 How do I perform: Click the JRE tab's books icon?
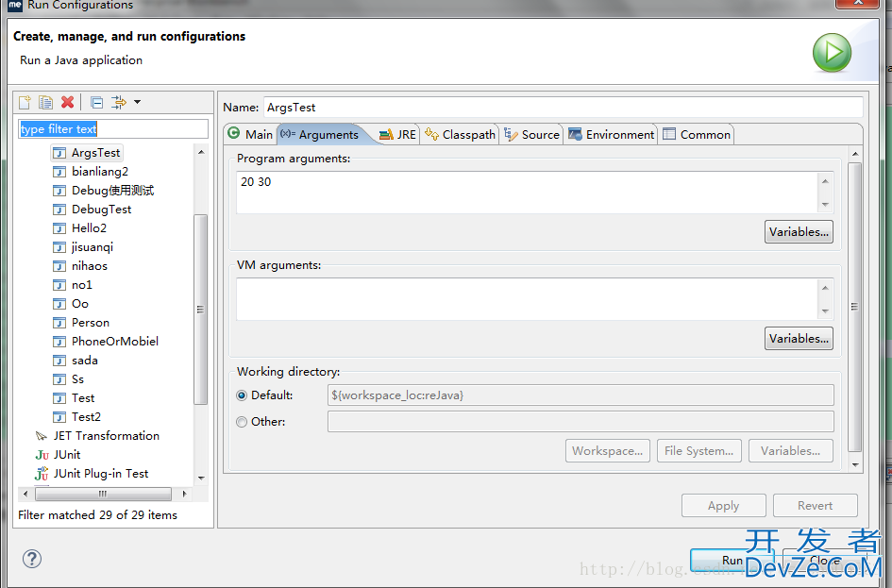pos(386,134)
